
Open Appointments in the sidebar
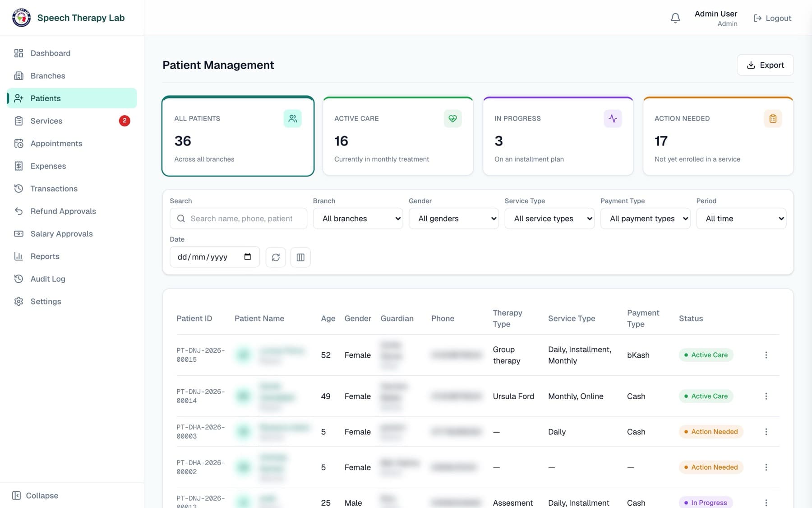(72, 143)
